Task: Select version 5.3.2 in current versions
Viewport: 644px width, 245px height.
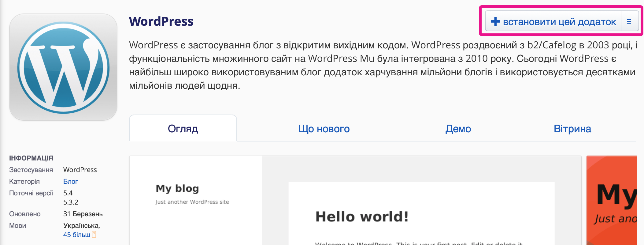Action: 71,202
